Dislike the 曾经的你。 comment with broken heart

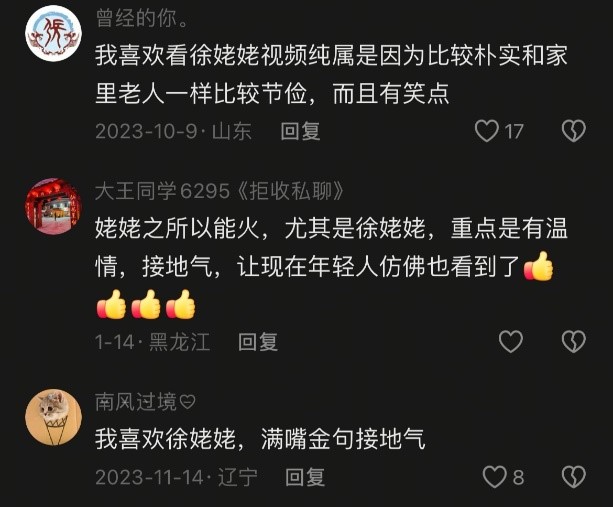point(574,131)
